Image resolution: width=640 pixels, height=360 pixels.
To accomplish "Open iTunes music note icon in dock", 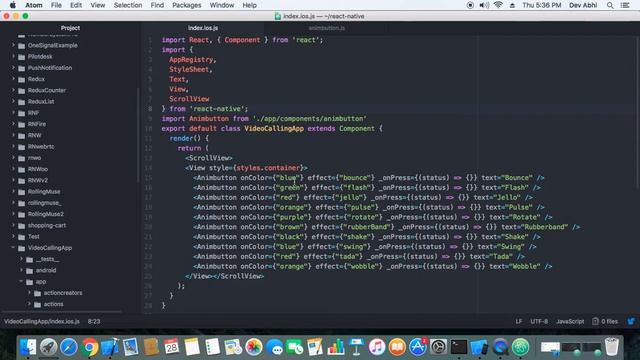I will tap(377, 347).
